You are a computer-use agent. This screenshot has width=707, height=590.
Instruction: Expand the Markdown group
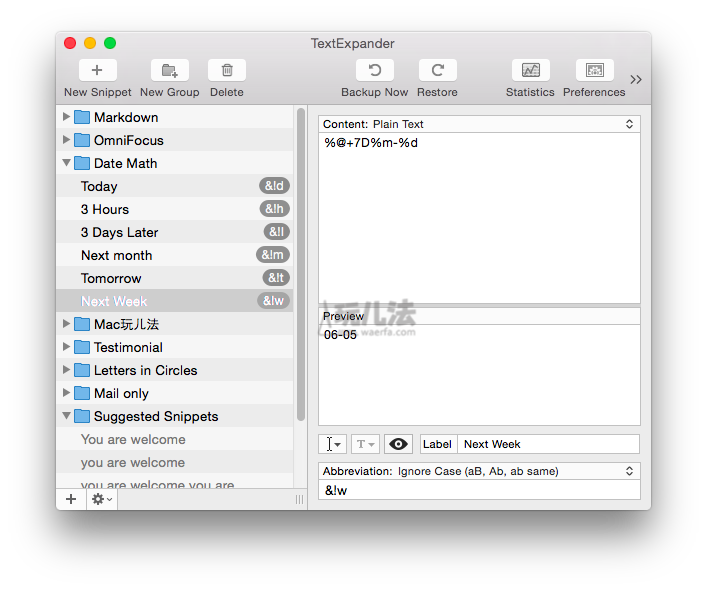point(66,117)
